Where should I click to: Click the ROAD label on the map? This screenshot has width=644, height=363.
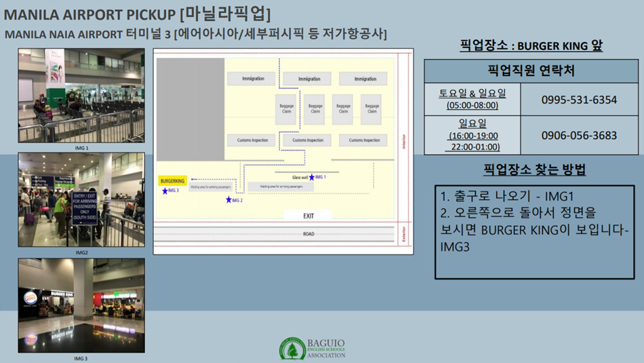click(308, 234)
